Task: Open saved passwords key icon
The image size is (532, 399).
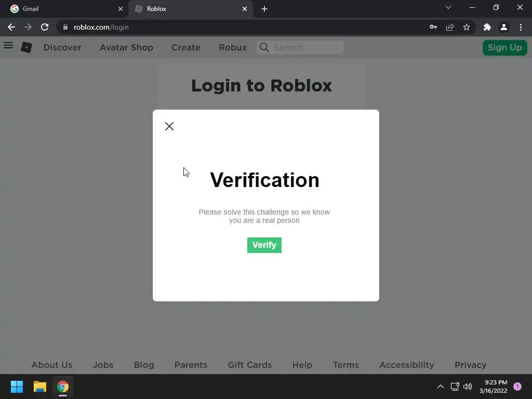Action: click(433, 27)
